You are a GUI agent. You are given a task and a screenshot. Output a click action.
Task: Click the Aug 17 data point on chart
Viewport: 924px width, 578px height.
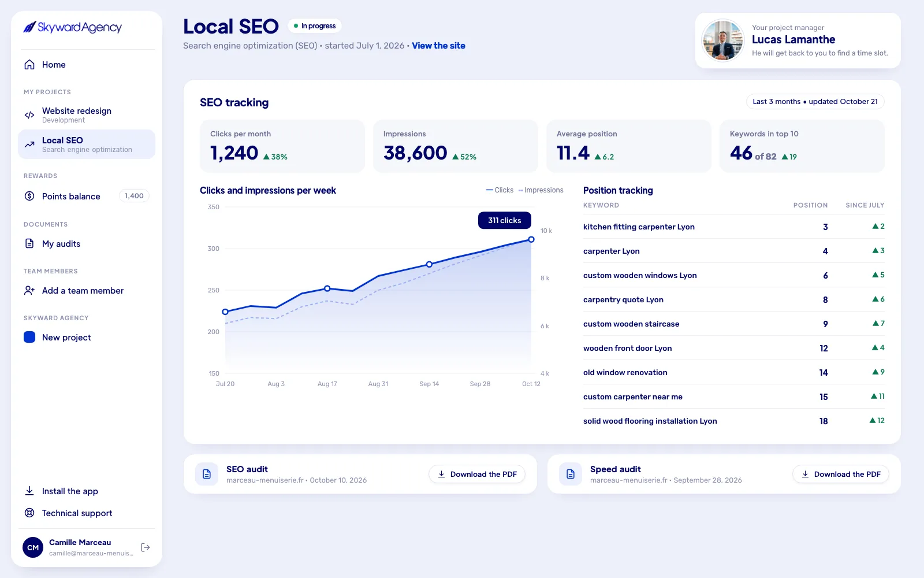(327, 288)
